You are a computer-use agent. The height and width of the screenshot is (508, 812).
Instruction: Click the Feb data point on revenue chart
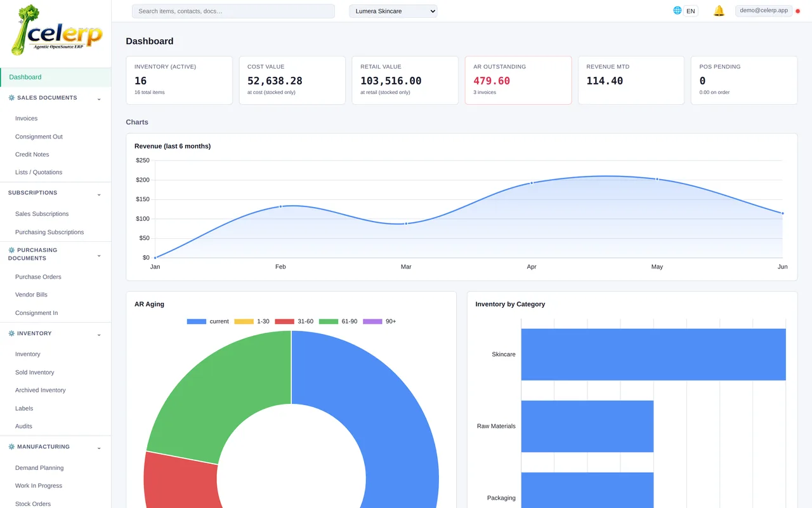pos(280,206)
